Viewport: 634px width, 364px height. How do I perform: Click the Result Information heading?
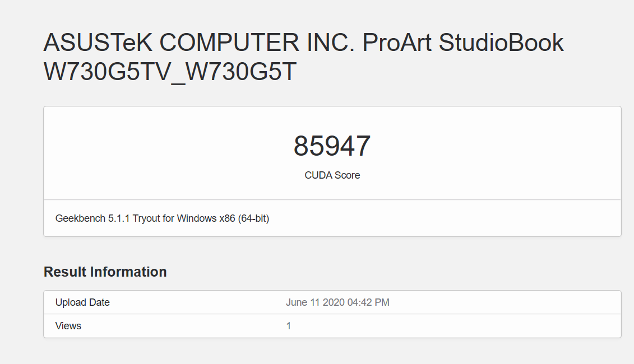(105, 272)
